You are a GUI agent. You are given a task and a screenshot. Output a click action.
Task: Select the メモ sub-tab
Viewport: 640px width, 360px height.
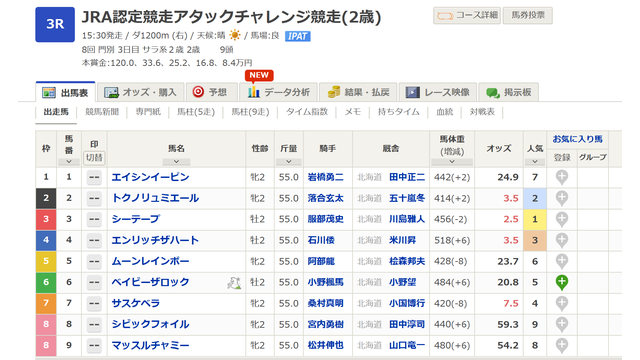click(353, 112)
